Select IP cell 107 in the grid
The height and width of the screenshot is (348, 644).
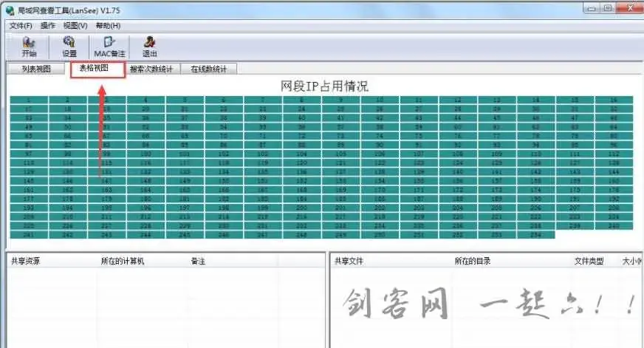pos(419,154)
